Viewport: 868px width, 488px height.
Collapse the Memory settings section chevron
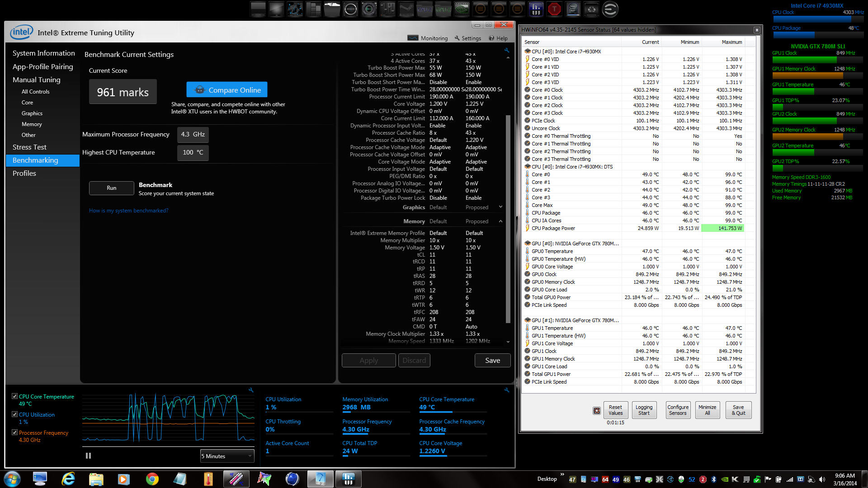coord(500,221)
